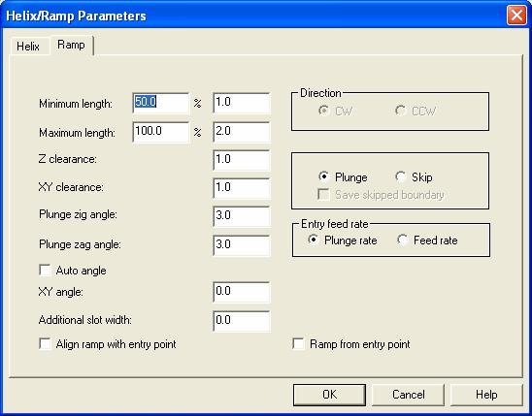Open Help for ramp parameters

pyautogui.click(x=486, y=395)
